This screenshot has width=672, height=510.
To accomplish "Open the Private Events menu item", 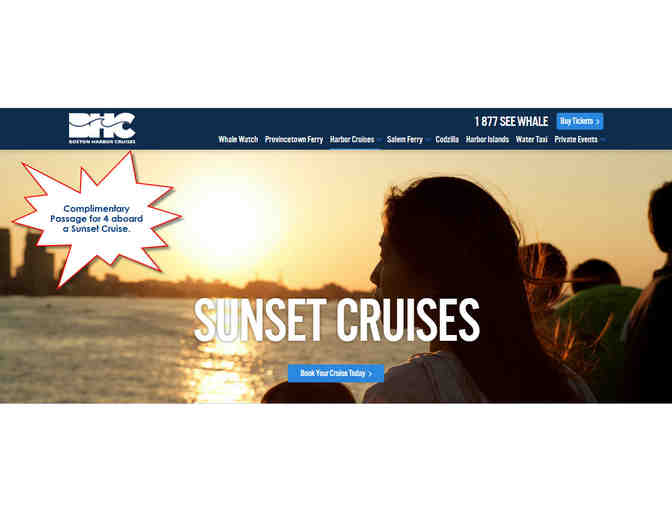I will coord(576,139).
